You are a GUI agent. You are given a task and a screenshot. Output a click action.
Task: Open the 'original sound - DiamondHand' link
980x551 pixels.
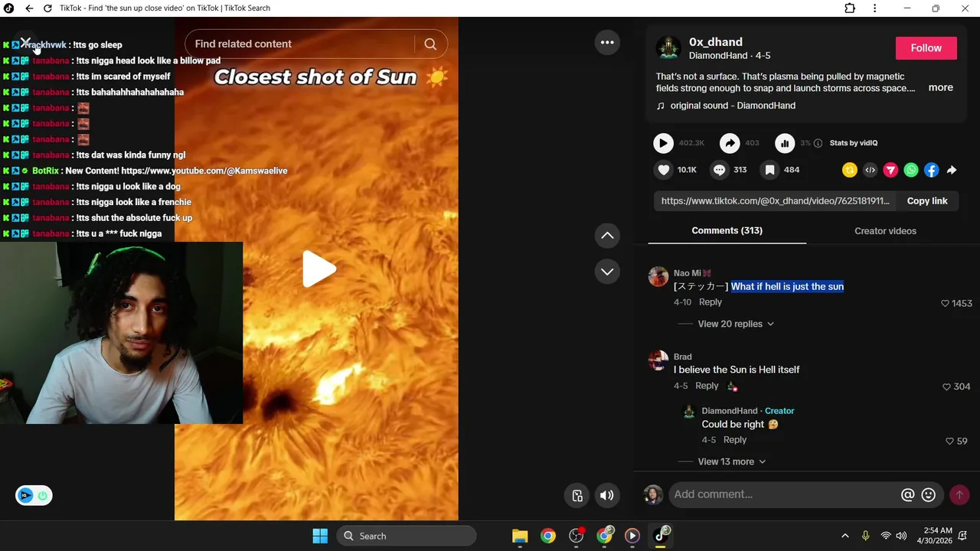(733, 106)
